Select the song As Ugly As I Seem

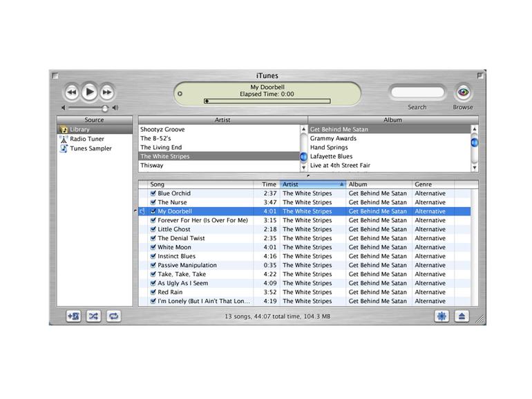304,283
